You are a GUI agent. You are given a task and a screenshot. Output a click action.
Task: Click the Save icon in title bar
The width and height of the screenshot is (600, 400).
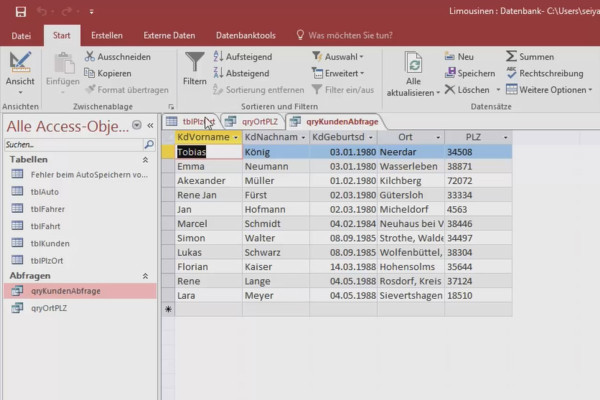pyautogui.click(x=21, y=11)
